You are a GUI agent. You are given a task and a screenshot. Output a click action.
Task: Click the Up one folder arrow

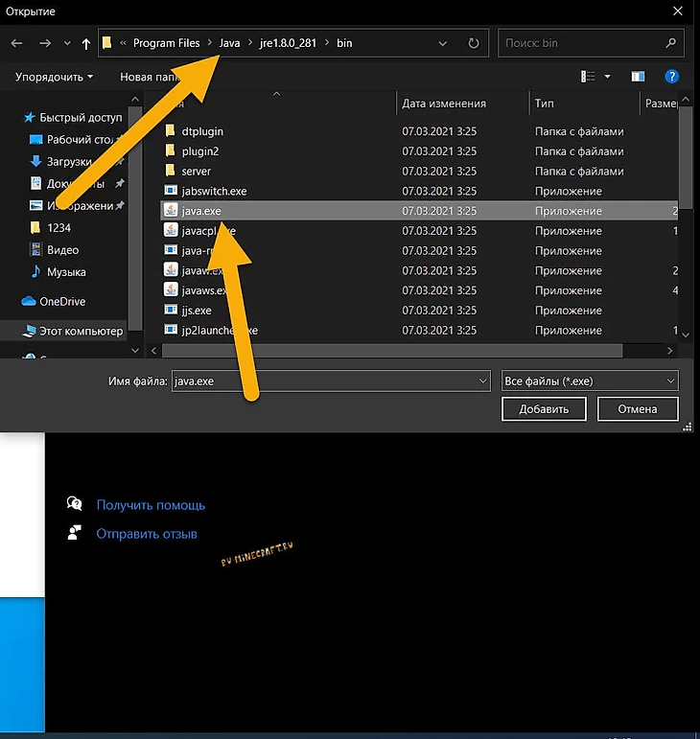(86, 43)
